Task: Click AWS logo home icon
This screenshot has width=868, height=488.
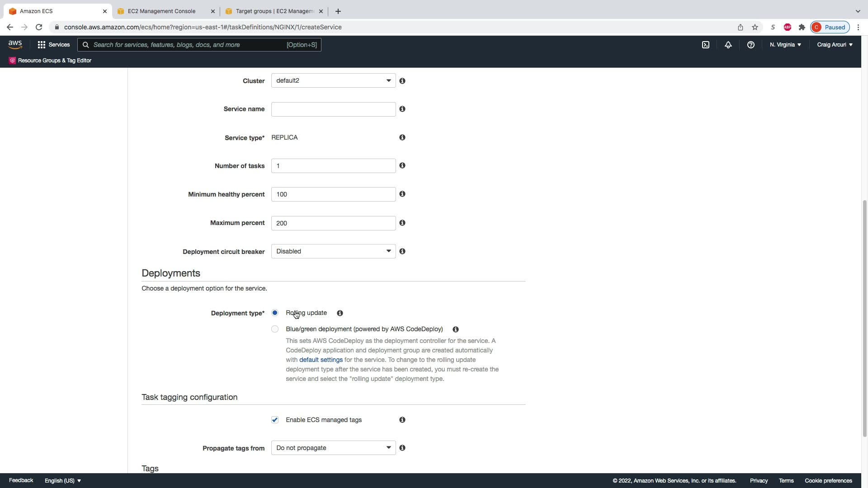Action: (15, 44)
